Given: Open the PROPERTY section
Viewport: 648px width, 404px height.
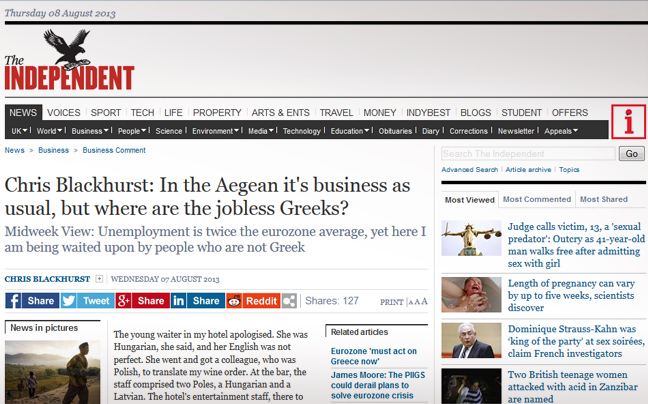Looking at the screenshot, I should pyautogui.click(x=217, y=113).
